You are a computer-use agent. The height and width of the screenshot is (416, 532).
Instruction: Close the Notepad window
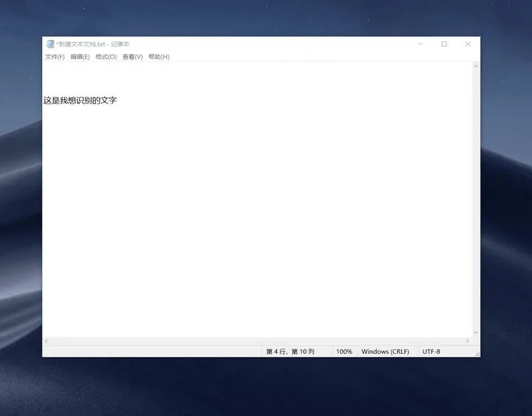point(468,44)
